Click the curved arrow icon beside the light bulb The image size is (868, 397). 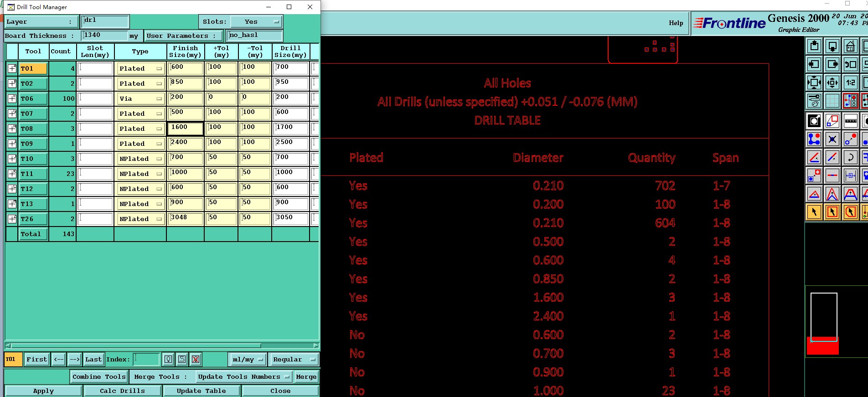pos(182,359)
